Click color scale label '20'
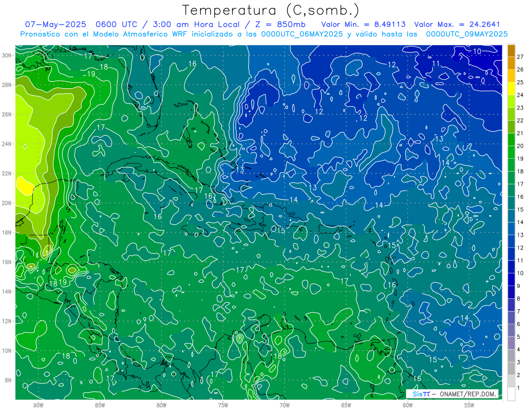 (520, 146)
